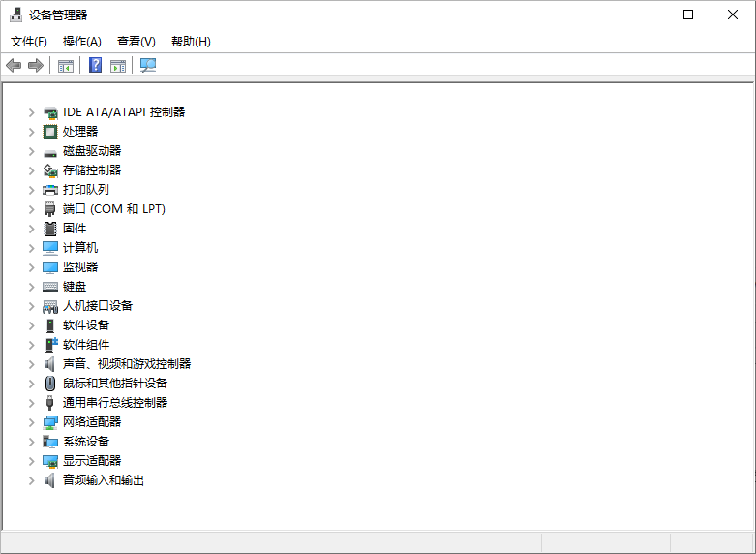The height and width of the screenshot is (554, 756).
Task: Toggle the console tree pane icon
Action: (66, 66)
